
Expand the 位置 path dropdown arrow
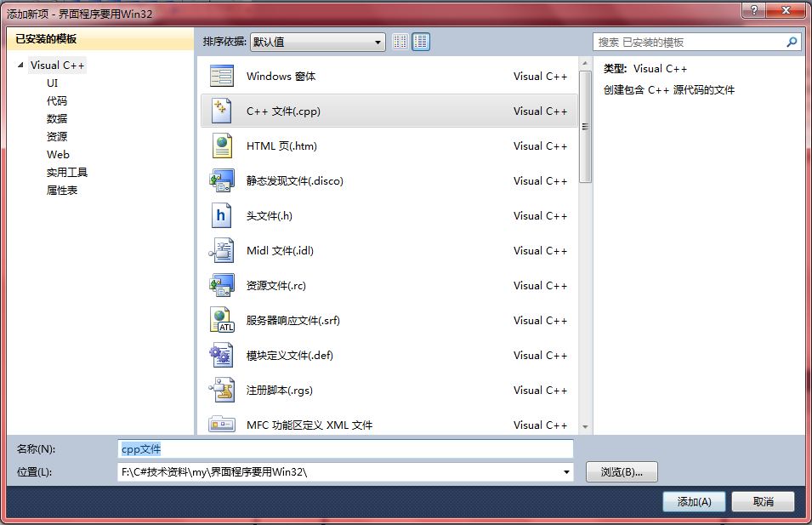(566, 471)
